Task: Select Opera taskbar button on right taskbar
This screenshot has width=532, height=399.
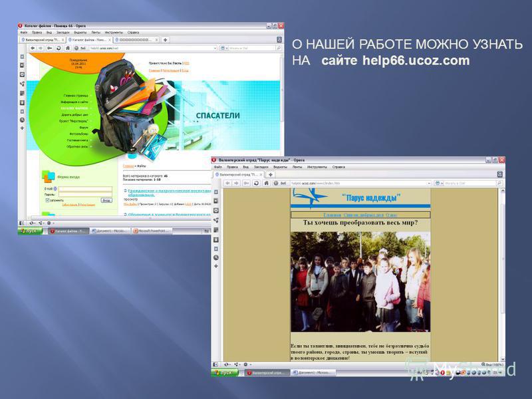Action: coord(267,373)
